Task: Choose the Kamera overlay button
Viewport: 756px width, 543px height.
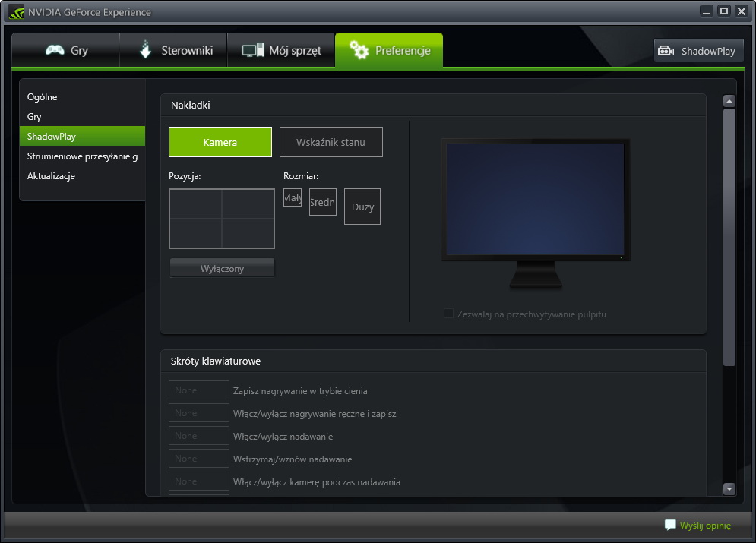Action: click(220, 142)
